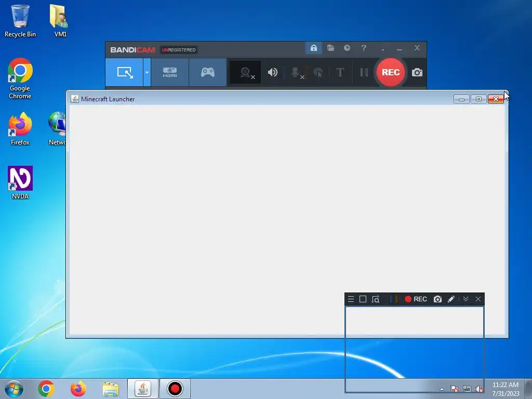Start recording with large red REC button
The height and width of the screenshot is (399, 532).
coord(391,72)
